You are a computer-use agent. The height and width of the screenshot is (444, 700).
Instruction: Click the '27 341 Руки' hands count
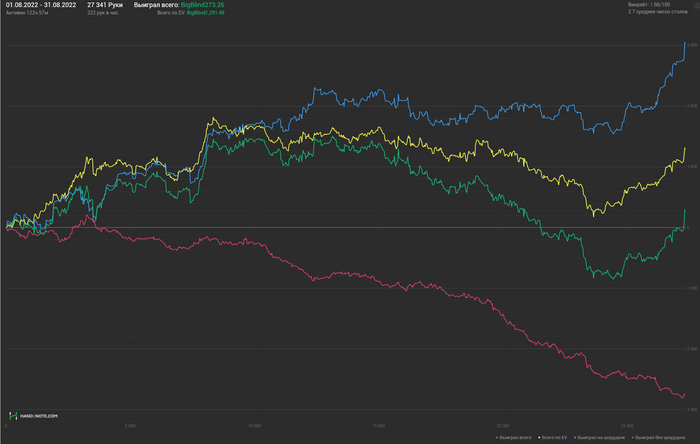[x=105, y=5]
